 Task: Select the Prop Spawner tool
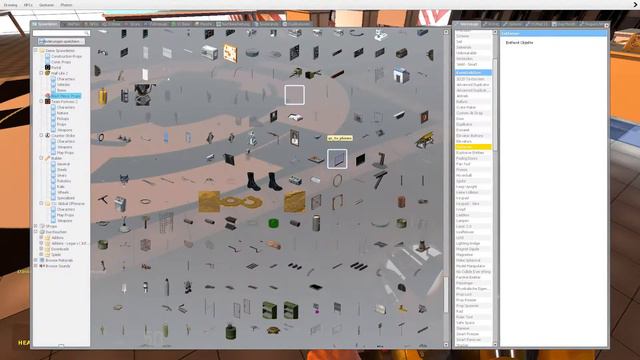[x=473, y=305]
